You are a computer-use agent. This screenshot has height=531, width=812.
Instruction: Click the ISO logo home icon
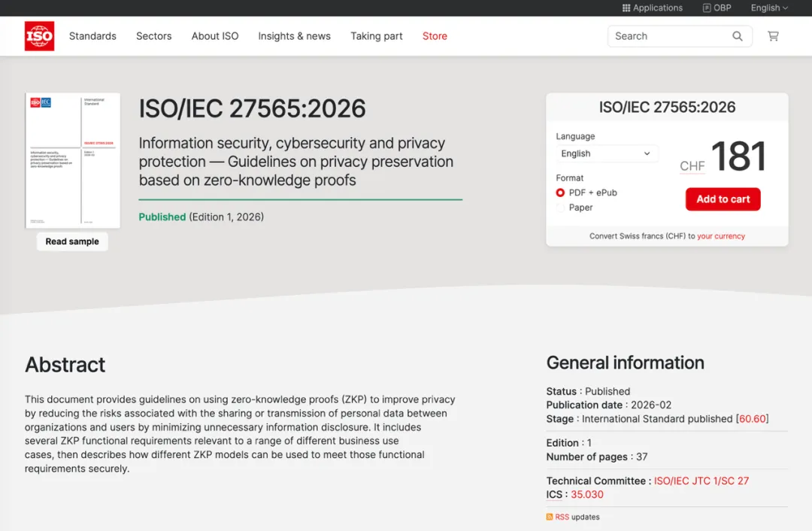pyautogui.click(x=39, y=36)
